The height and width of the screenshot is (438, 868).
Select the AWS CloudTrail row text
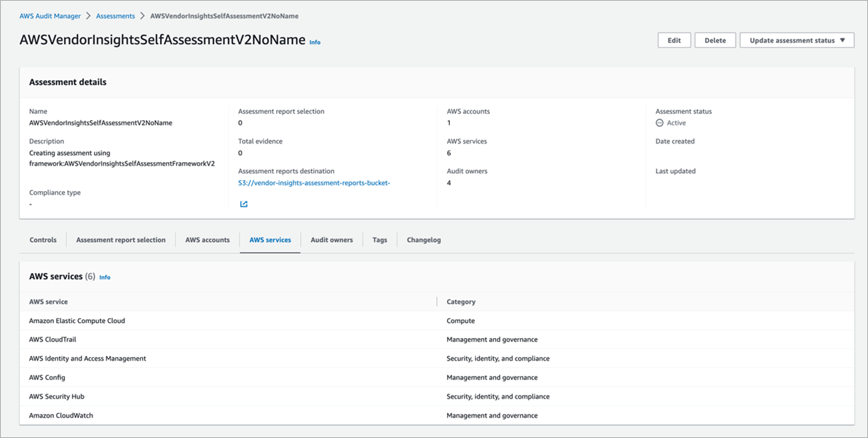tap(52, 339)
